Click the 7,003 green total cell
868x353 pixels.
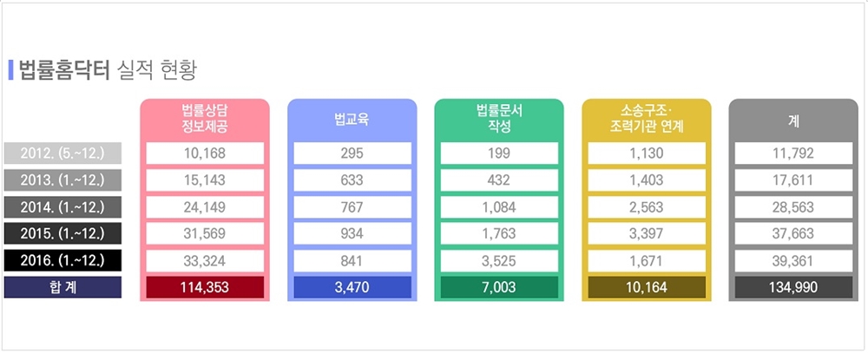(499, 287)
